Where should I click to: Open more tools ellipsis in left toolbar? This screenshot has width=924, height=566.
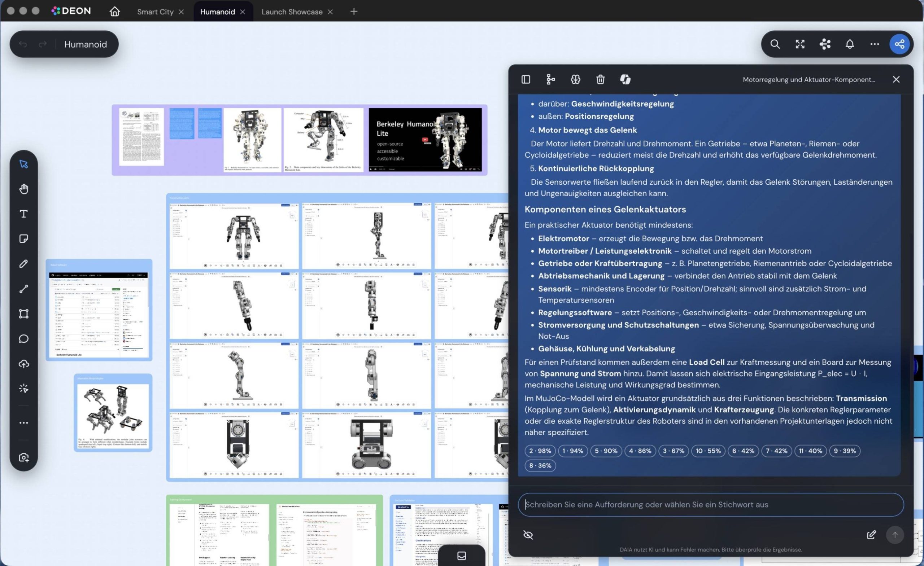coord(23,423)
